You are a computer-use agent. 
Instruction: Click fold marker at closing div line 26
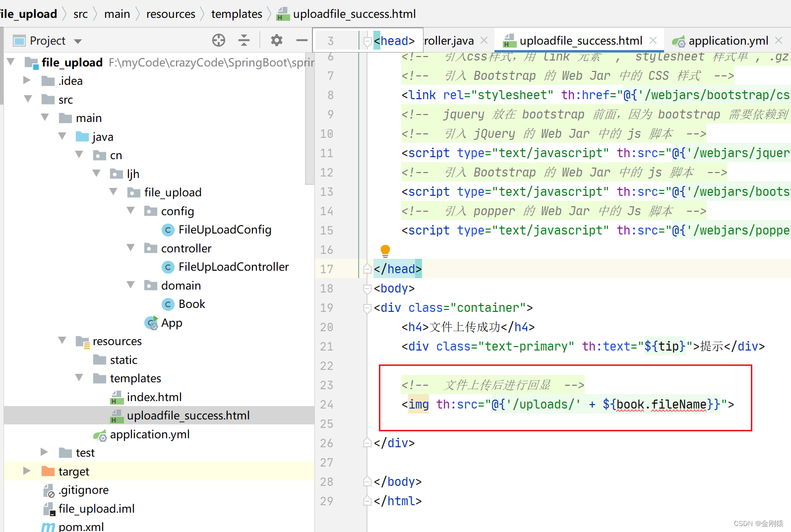click(x=367, y=443)
